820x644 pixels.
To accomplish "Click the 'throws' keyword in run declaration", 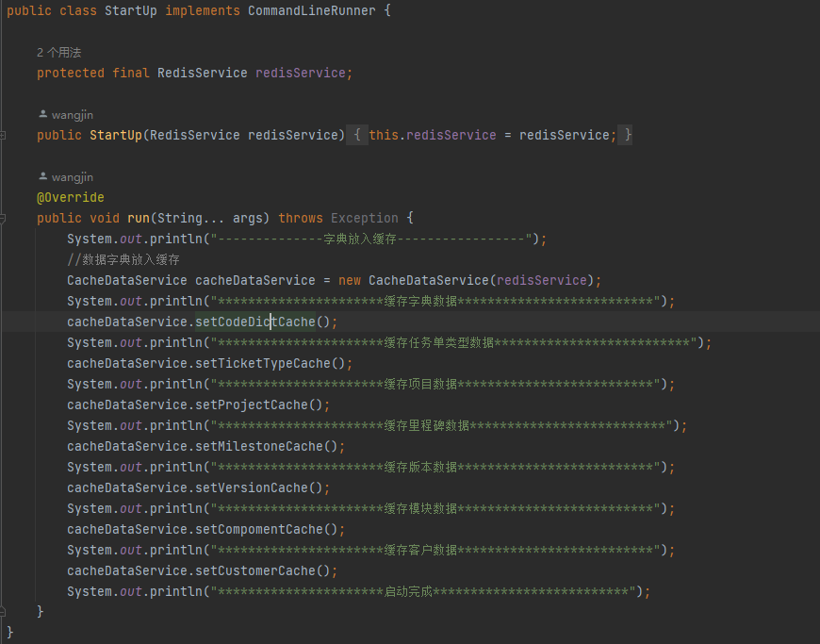I will click(301, 218).
